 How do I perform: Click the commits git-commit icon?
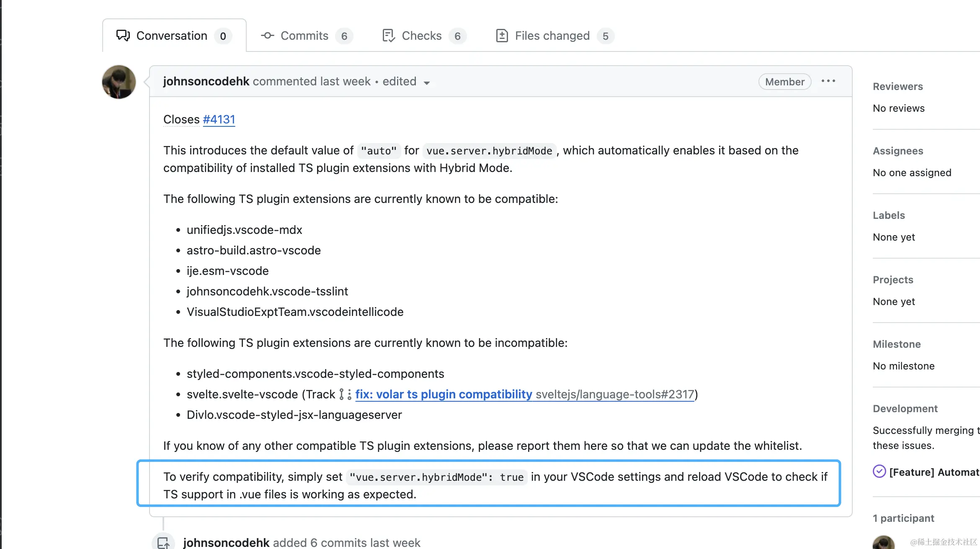pos(268,36)
